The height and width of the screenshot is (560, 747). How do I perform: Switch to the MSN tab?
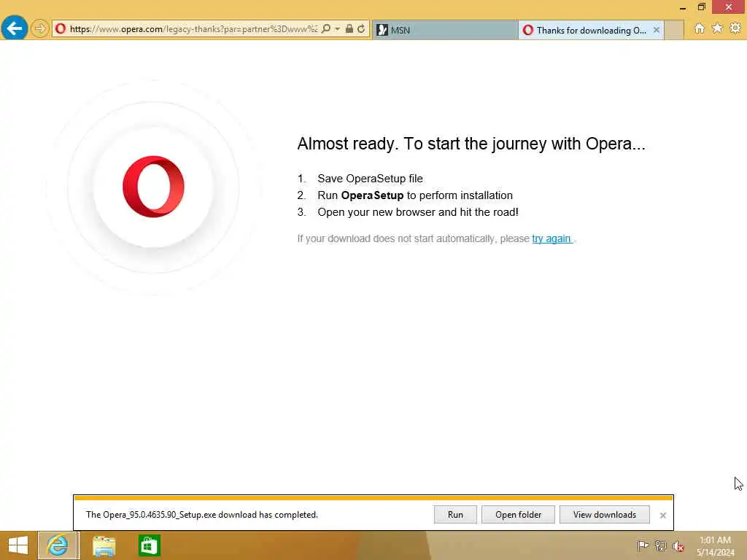[x=445, y=30]
